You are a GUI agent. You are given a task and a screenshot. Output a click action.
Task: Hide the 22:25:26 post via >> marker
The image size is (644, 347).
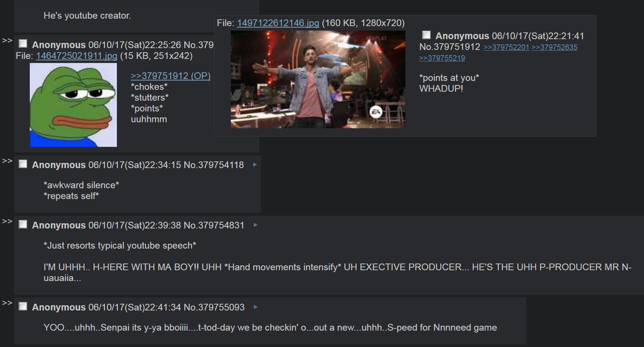pos(7,41)
